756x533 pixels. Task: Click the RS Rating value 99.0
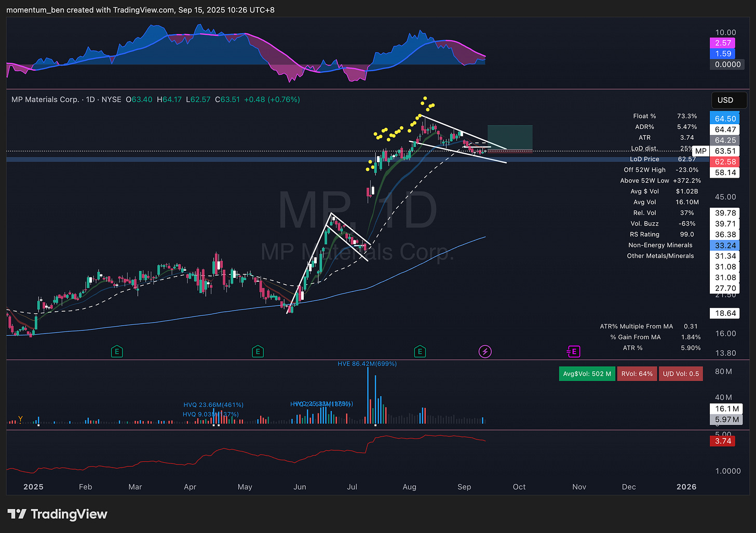pyautogui.click(x=687, y=234)
